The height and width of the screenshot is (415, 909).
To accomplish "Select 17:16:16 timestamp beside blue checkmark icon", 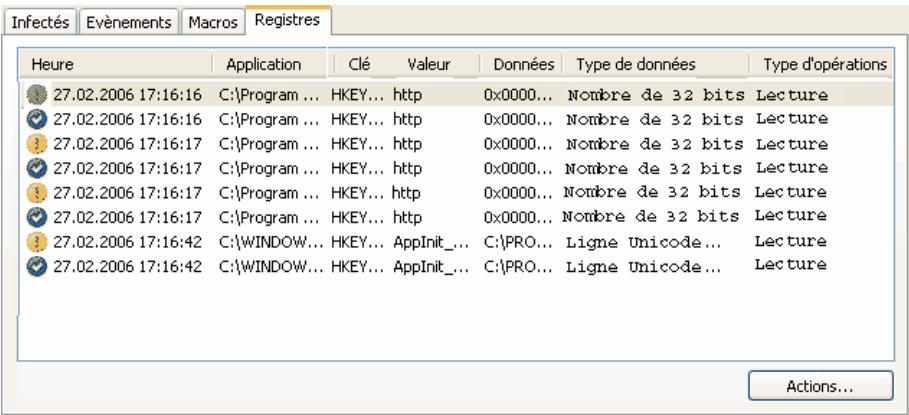I will [128, 120].
